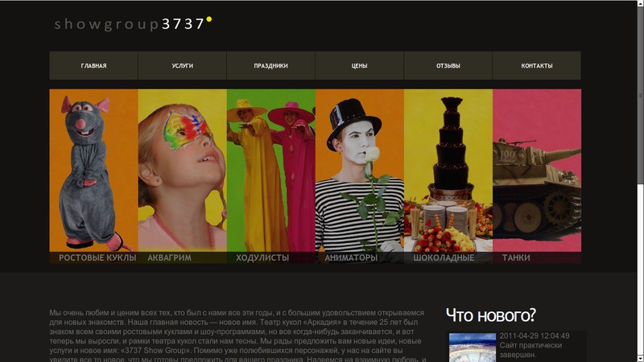644x362 pixels.
Task: Open the АНИМАТОРЫ caption link
Action: pyautogui.click(x=351, y=257)
